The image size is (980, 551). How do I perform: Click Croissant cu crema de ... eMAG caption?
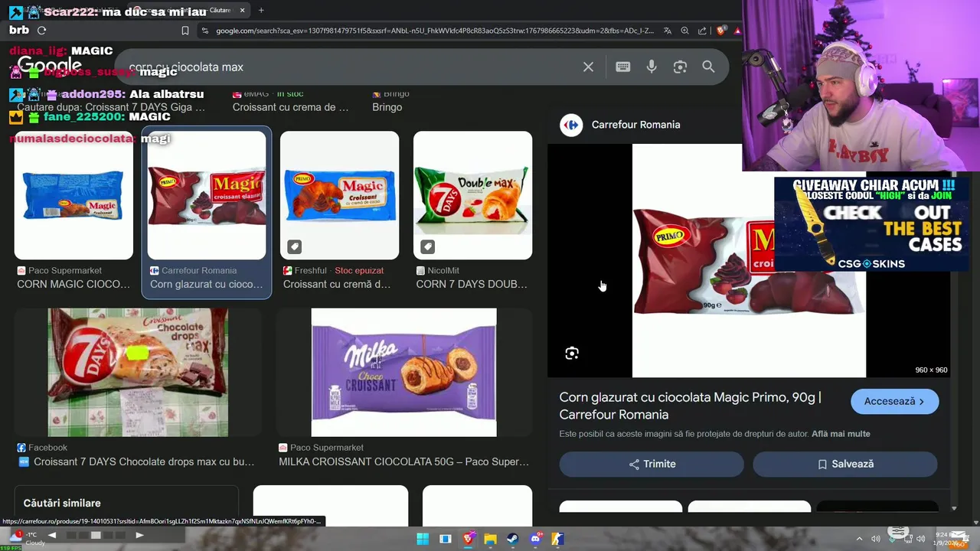[x=290, y=107]
